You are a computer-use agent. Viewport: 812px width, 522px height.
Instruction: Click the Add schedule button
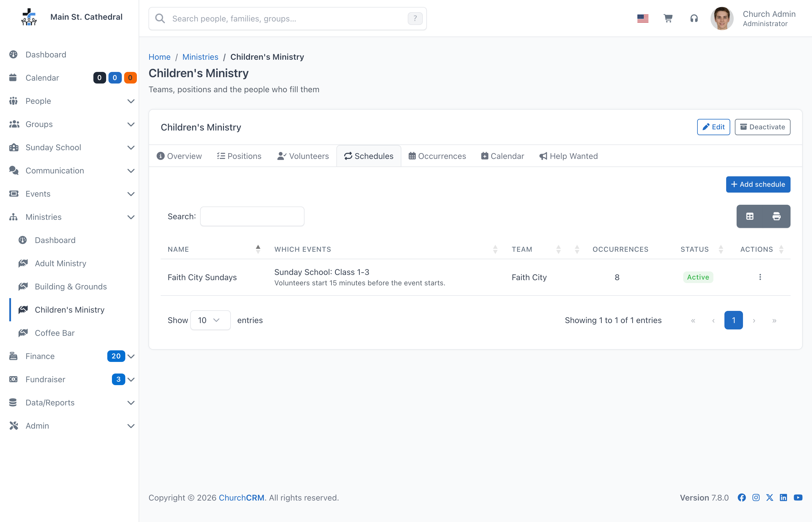tap(758, 184)
